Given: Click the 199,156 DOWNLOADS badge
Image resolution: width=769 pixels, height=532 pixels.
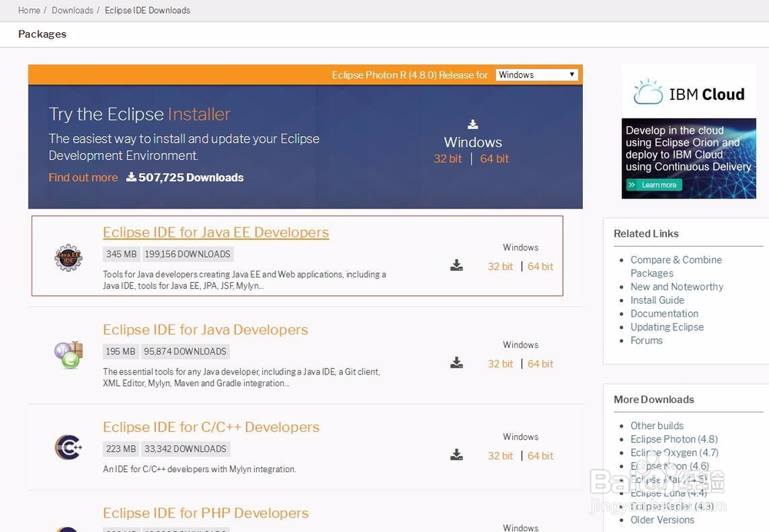Looking at the screenshot, I should [x=188, y=254].
